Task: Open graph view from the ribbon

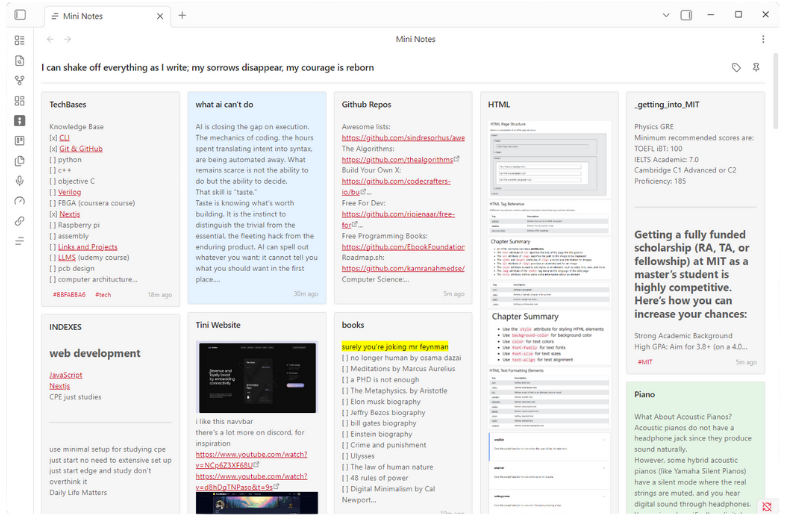Action: (20, 80)
